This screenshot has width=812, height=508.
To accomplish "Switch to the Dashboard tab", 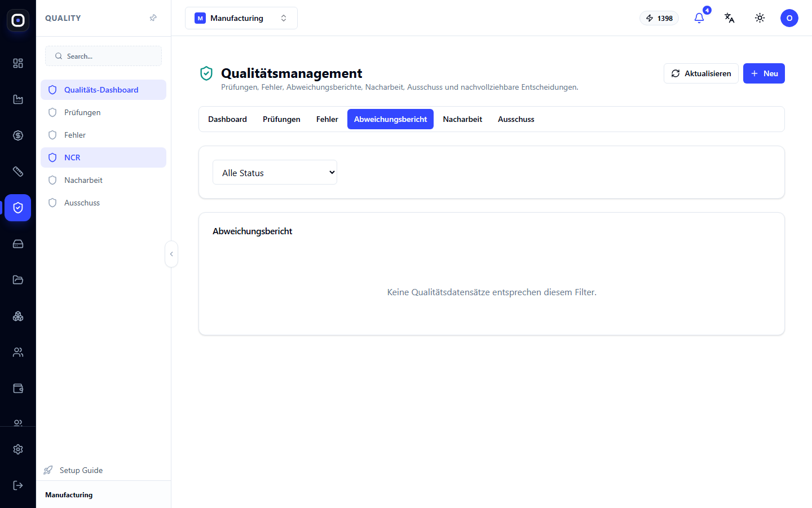I will click(227, 119).
